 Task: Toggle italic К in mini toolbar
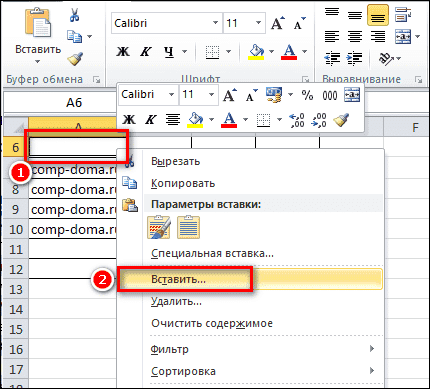click(151, 119)
